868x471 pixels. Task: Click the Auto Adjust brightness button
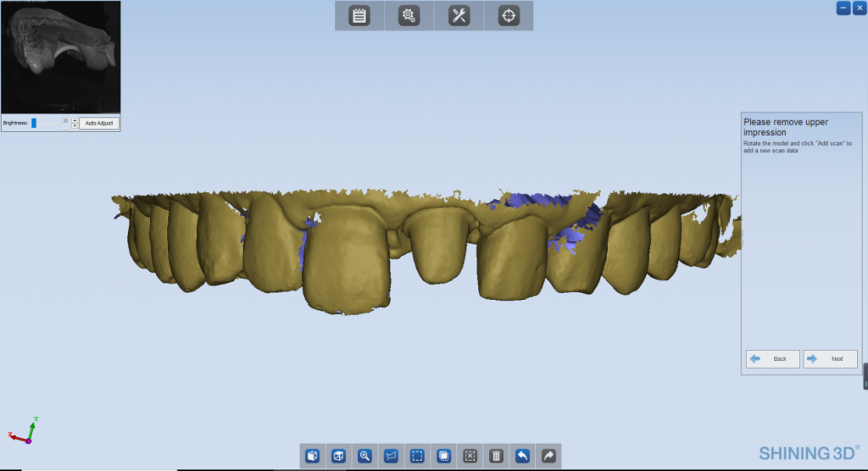(x=99, y=123)
